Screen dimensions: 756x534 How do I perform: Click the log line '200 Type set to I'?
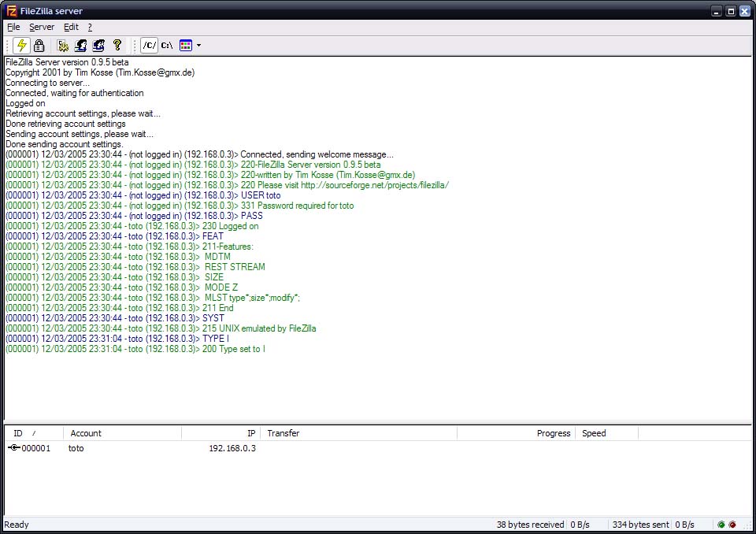[135, 349]
